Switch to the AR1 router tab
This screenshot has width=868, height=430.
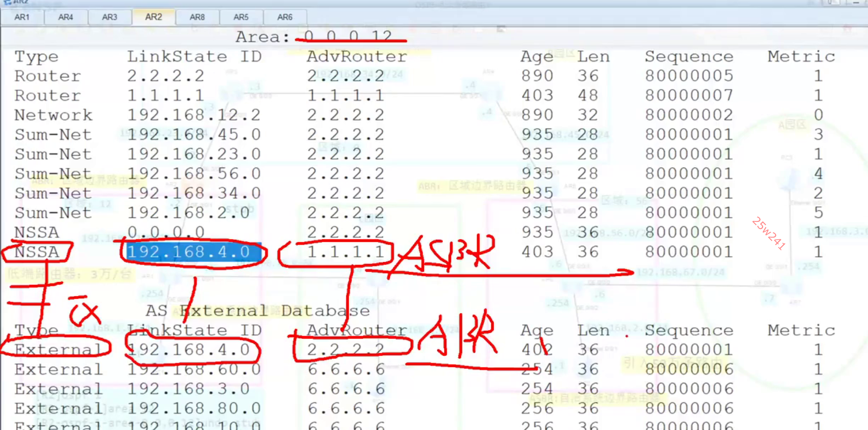[22, 17]
